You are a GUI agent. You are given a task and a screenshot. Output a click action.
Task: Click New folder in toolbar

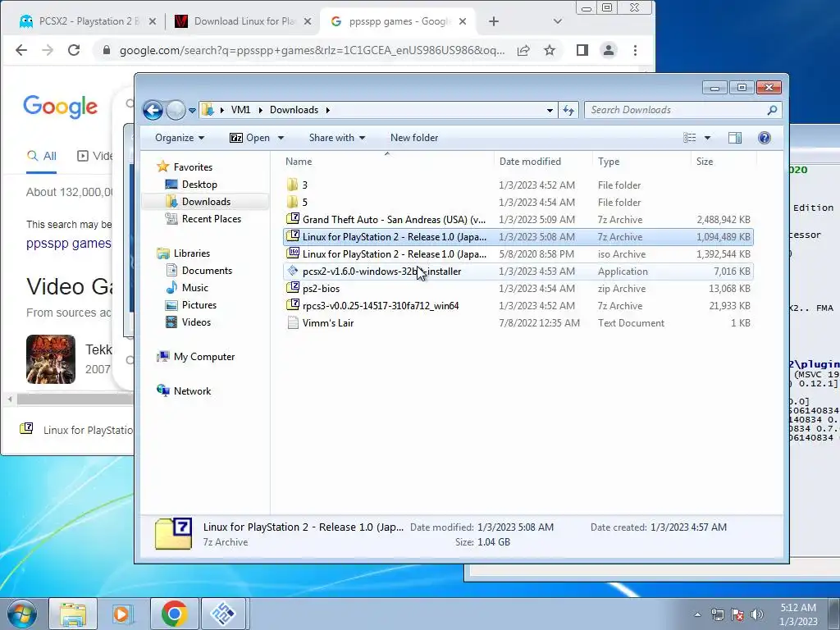[x=414, y=138]
